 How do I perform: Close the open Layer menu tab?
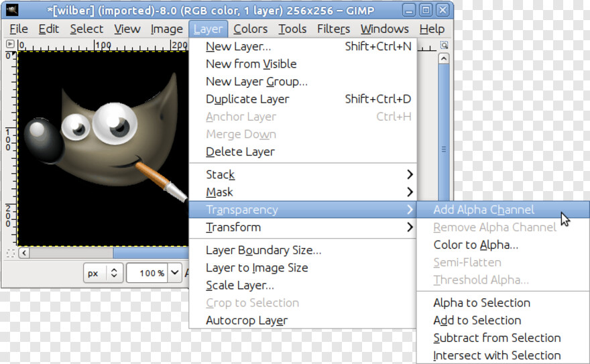(208, 29)
